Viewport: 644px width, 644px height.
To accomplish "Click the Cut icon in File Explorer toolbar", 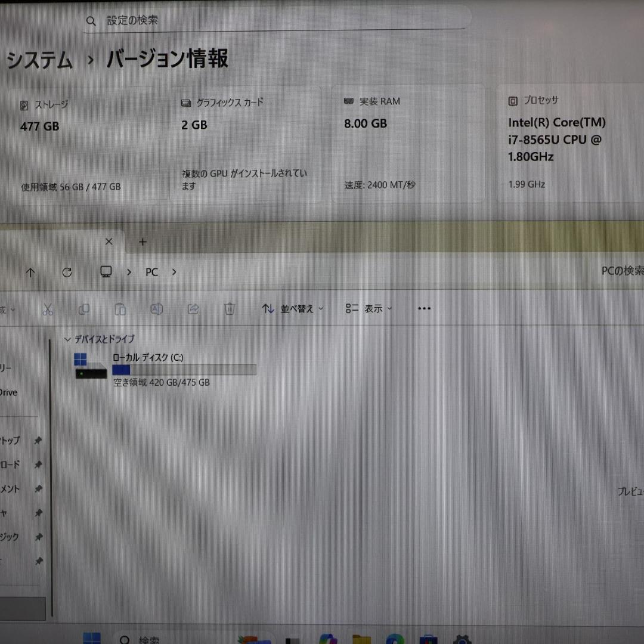I will (48, 309).
